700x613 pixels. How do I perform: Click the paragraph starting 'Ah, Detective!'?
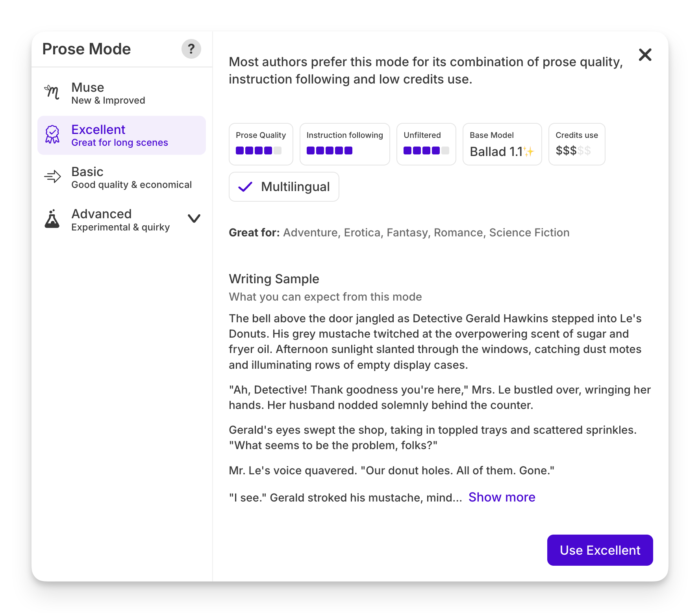pyautogui.click(x=440, y=397)
